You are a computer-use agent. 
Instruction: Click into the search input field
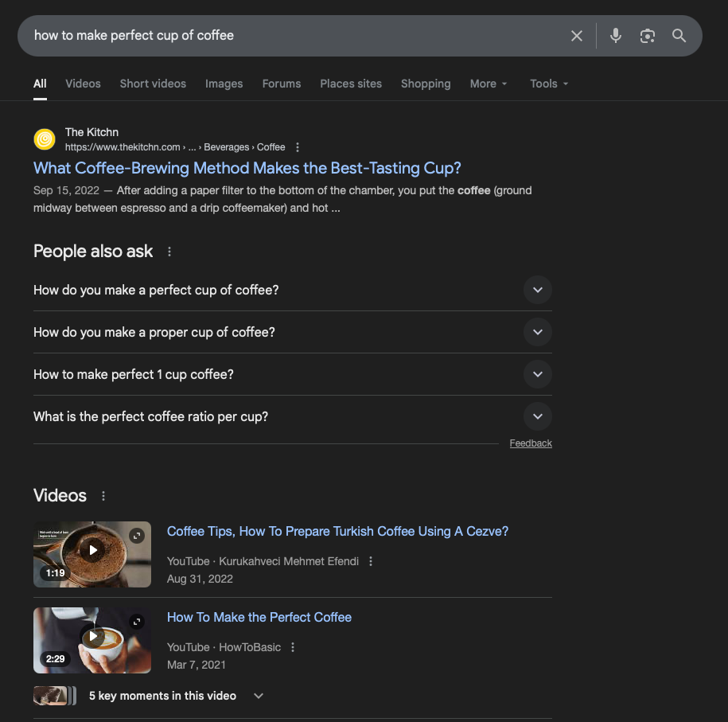pos(294,36)
